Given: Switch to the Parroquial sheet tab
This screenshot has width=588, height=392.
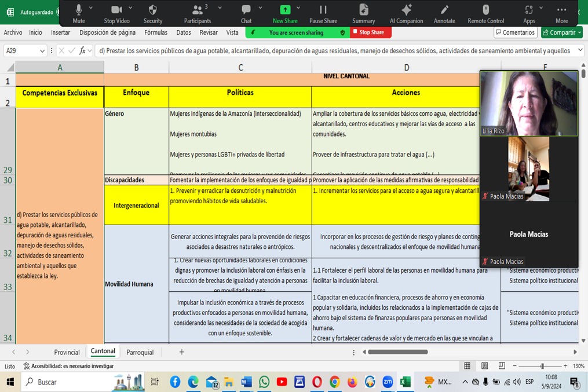Looking at the screenshot, I should [x=140, y=352].
